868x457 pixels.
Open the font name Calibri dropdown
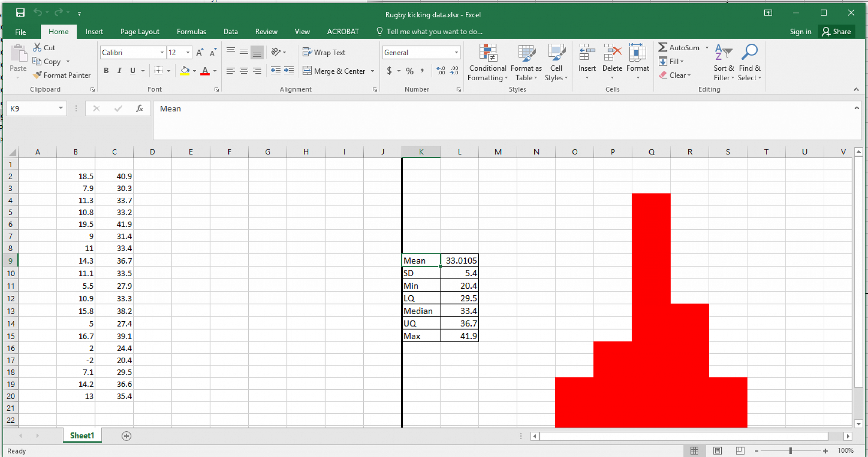(x=162, y=52)
